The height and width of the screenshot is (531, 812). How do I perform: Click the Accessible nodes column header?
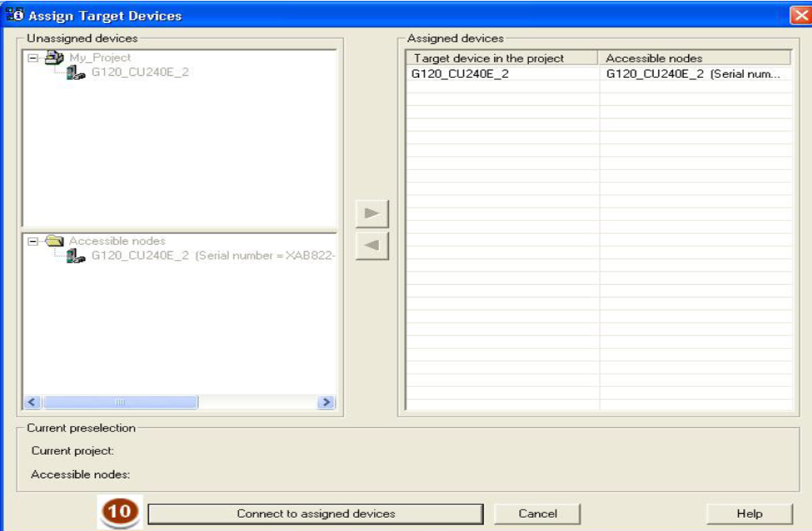click(695, 58)
